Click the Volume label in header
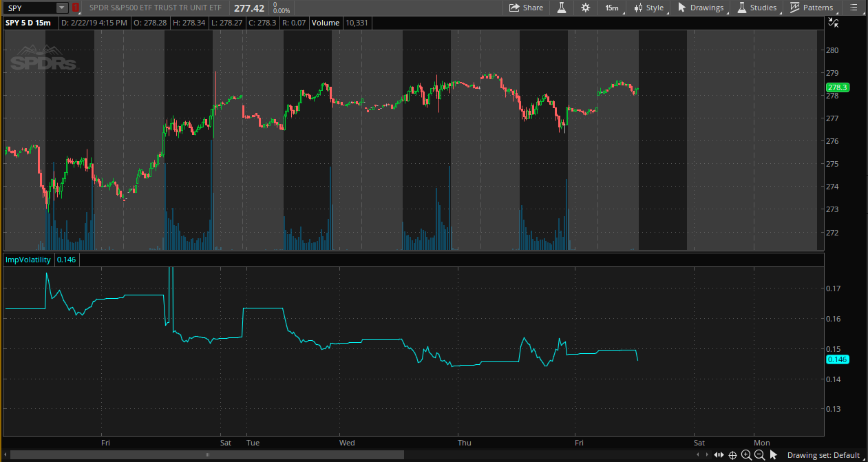 point(326,23)
